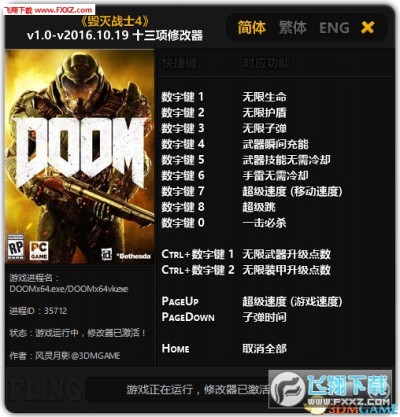Click the 子弹时间 bullet time entry

tap(264, 317)
